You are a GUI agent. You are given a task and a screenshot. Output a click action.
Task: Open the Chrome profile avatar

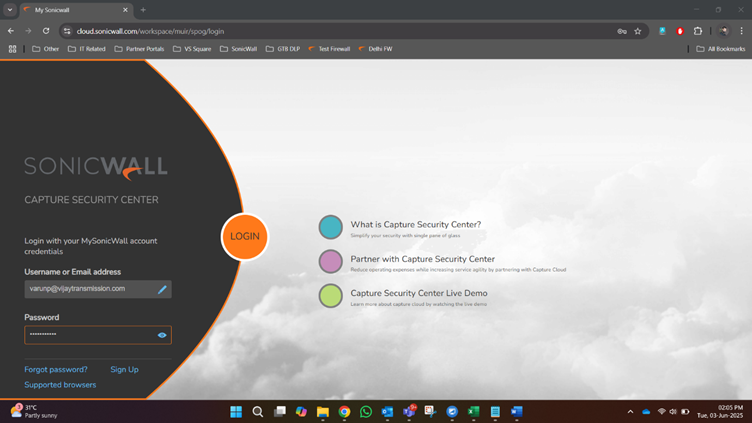[724, 31]
